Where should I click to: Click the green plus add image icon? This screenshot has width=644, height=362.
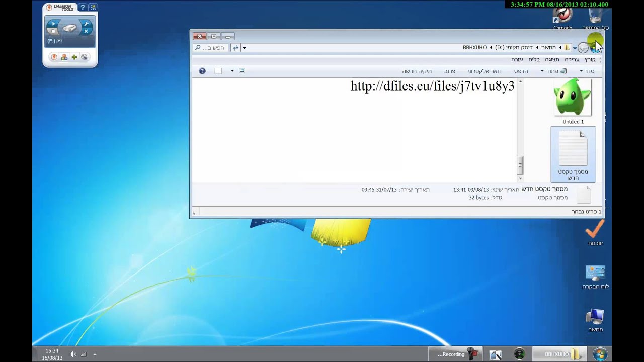74,57
